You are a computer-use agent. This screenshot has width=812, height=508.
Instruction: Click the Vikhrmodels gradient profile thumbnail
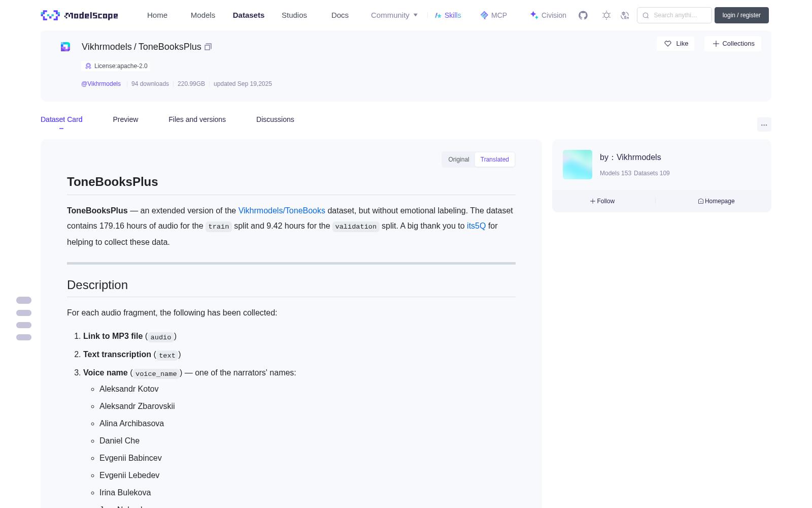578,165
